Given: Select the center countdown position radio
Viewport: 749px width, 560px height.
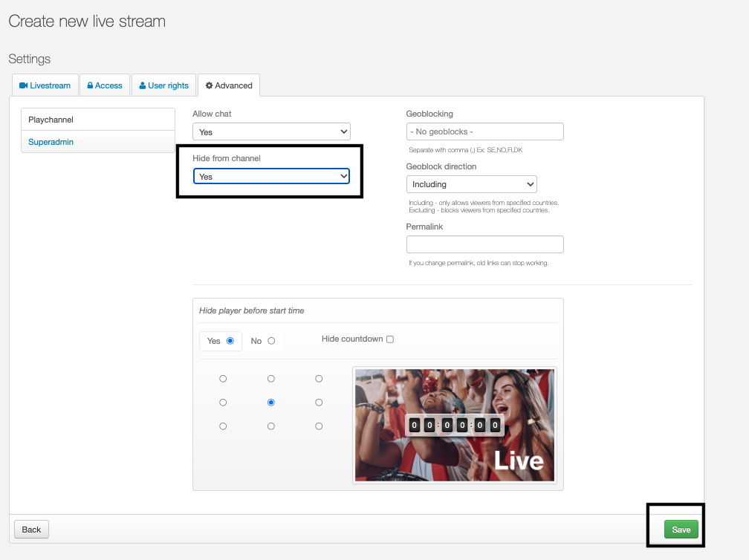Looking at the screenshot, I should (x=271, y=403).
